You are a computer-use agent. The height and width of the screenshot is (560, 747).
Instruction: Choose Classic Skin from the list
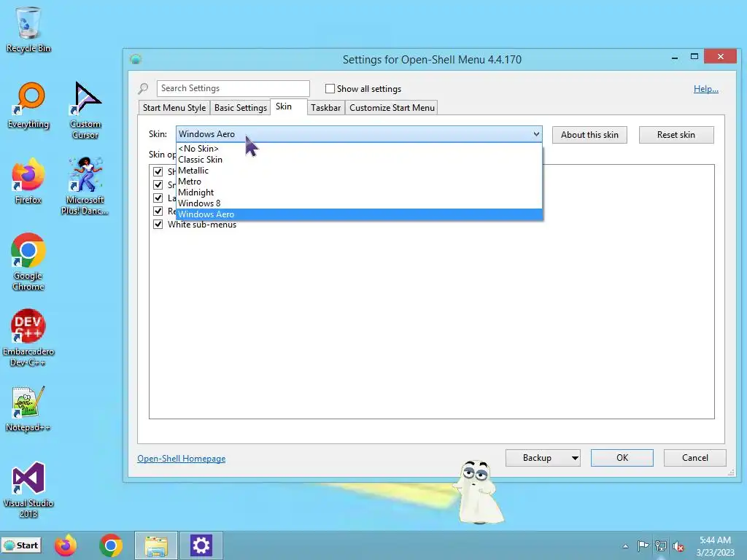pos(359,160)
